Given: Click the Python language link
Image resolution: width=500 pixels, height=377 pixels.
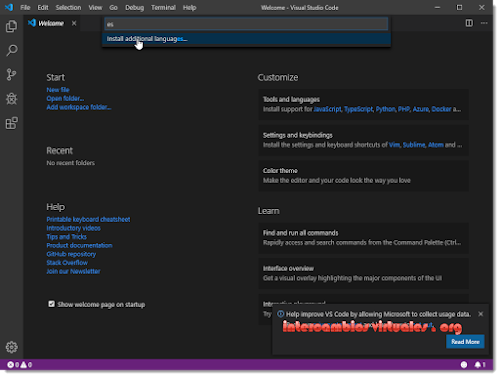Looking at the screenshot, I should (x=385, y=109).
